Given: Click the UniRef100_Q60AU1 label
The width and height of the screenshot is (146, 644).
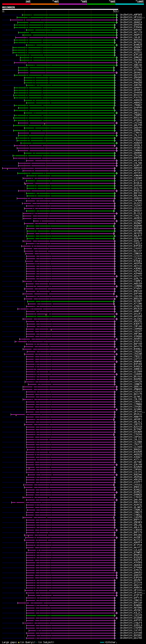Looking at the screenshot, I should pyautogui.click(x=131, y=72).
